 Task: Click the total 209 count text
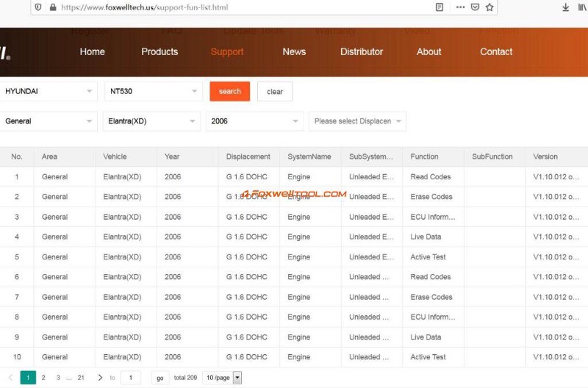pos(185,378)
